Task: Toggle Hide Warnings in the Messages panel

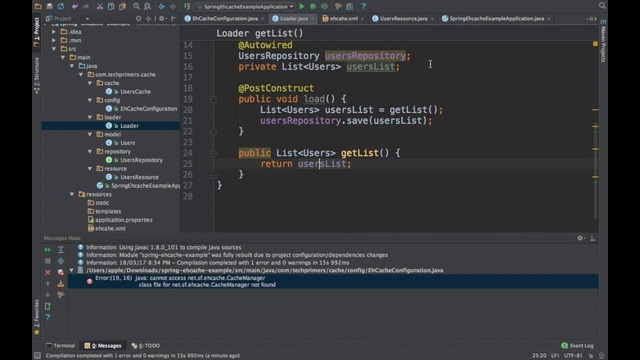Action: [60, 272]
